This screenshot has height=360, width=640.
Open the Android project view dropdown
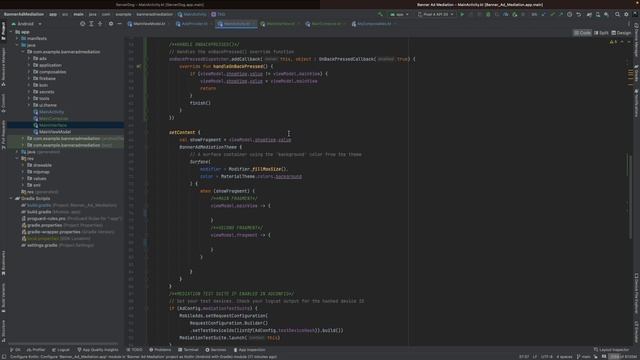[x=27, y=24]
